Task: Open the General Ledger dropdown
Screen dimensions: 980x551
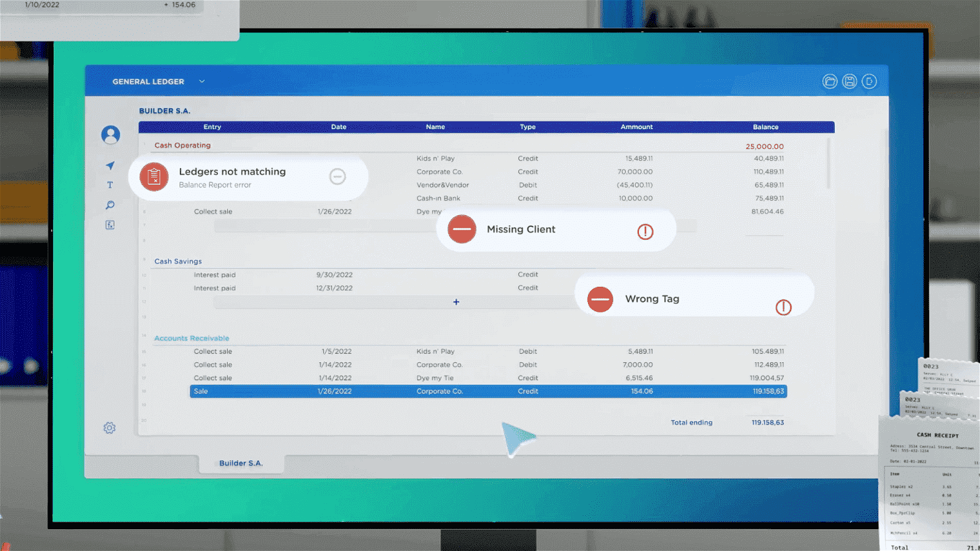Action: pyautogui.click(x=202, y=81)
